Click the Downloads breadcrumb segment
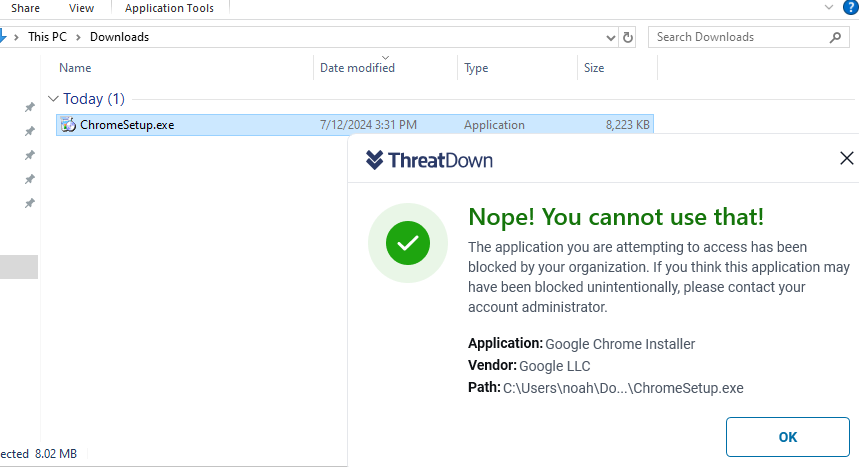859x467 pixels. (x=119, y=37)
